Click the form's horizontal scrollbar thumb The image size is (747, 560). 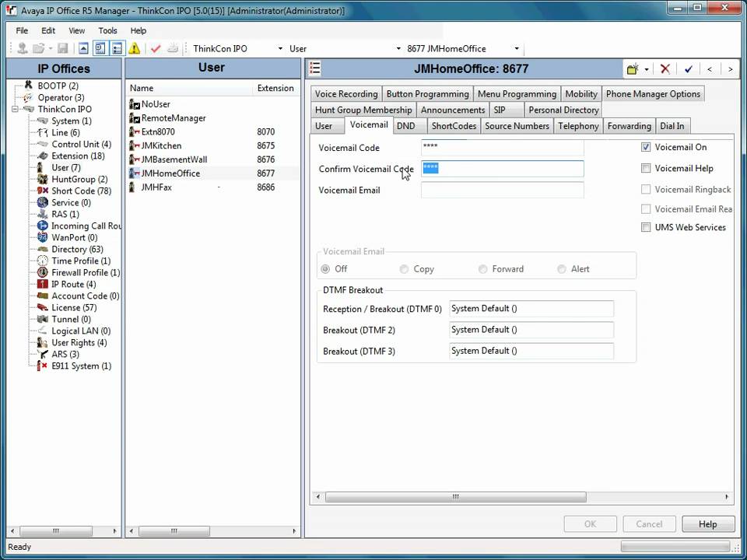click(x=455, y=497)
